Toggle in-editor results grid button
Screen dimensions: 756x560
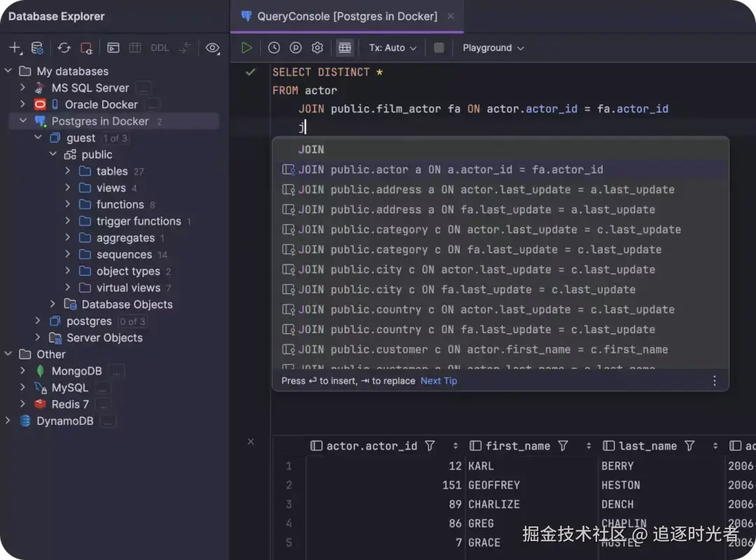point(344,48)
